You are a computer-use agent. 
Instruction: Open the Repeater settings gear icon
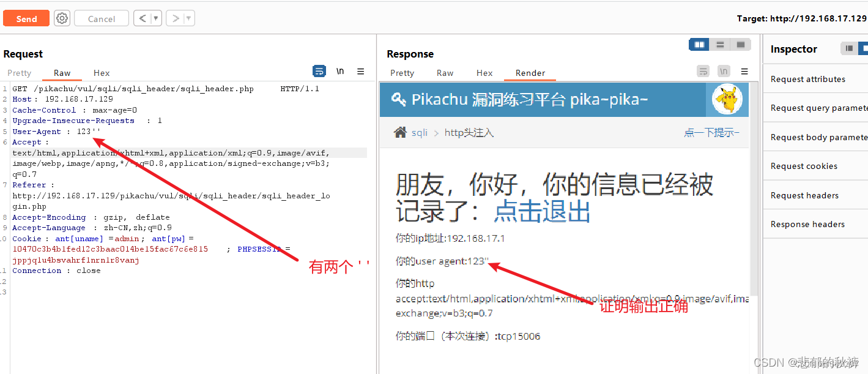pos(61,18)
